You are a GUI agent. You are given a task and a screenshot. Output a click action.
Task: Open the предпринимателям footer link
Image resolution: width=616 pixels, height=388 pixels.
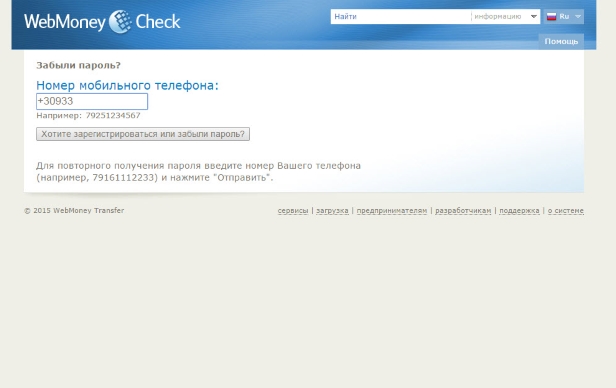click(x=392, y=210)
